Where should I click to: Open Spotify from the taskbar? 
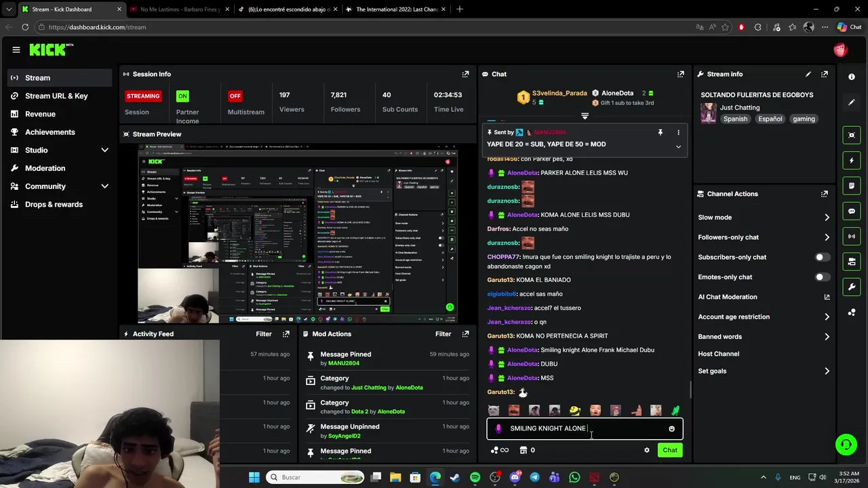coord(475,477)
